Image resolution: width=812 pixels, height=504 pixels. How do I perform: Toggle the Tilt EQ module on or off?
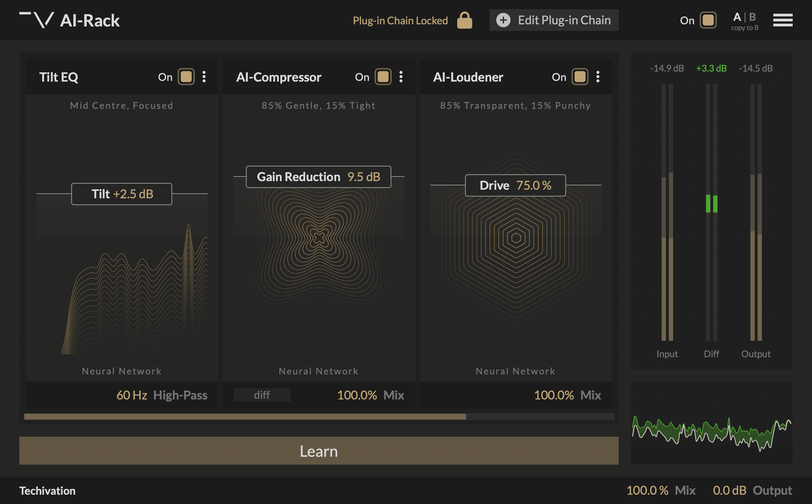click(x=186, y=77)
